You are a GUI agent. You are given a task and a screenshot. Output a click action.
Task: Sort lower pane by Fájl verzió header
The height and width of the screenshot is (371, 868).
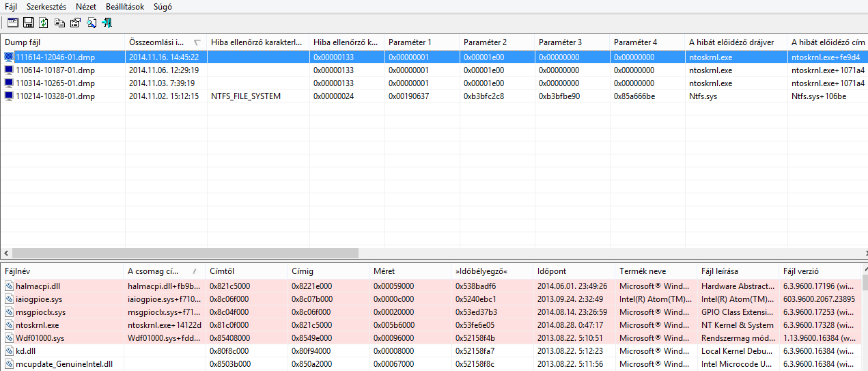[820, 271]
